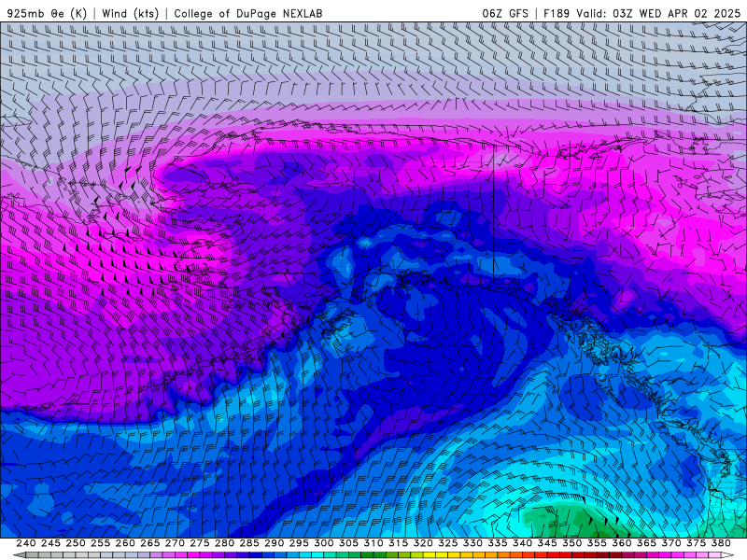Screen dimensions: 747x560
Task: Click the 315 value on the color scale
Action: 398,543
